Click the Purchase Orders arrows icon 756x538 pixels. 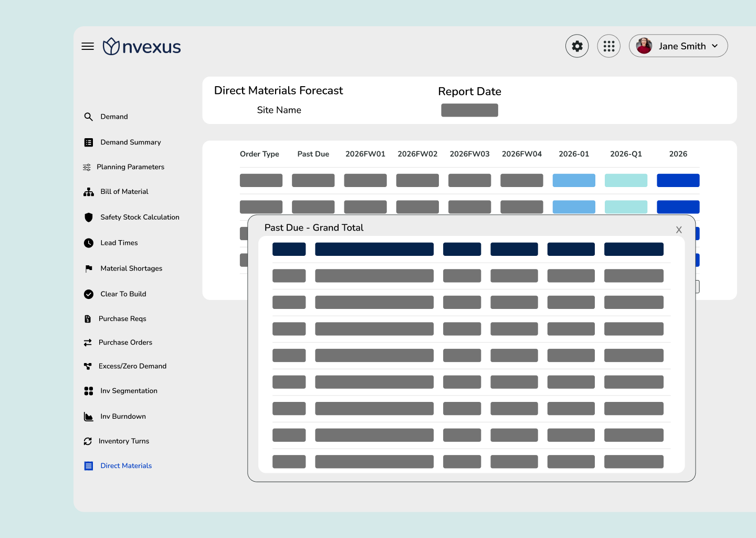click(x=88, y=343)
